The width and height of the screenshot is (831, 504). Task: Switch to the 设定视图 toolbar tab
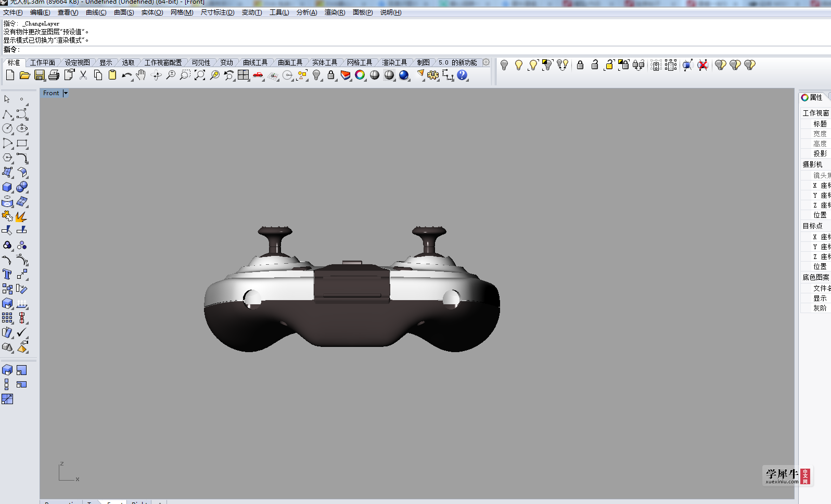pyautogui.click(x=78, y=62)
